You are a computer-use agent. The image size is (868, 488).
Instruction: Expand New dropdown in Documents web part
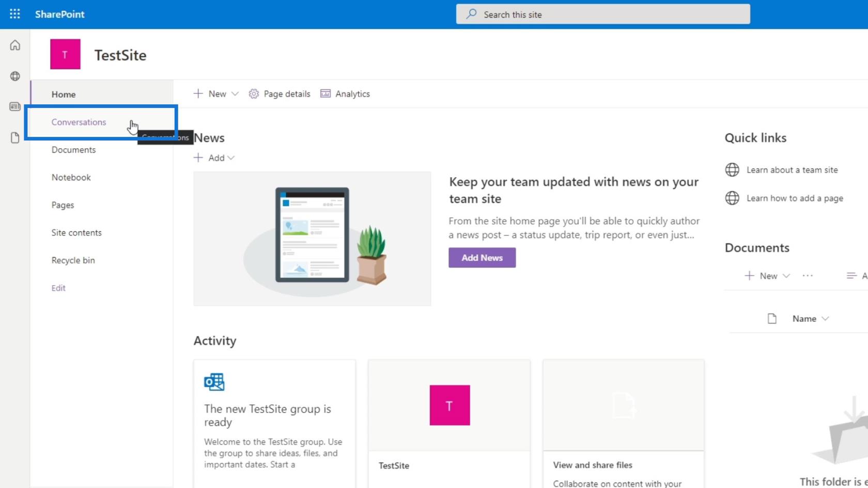(x=786, y=276)
